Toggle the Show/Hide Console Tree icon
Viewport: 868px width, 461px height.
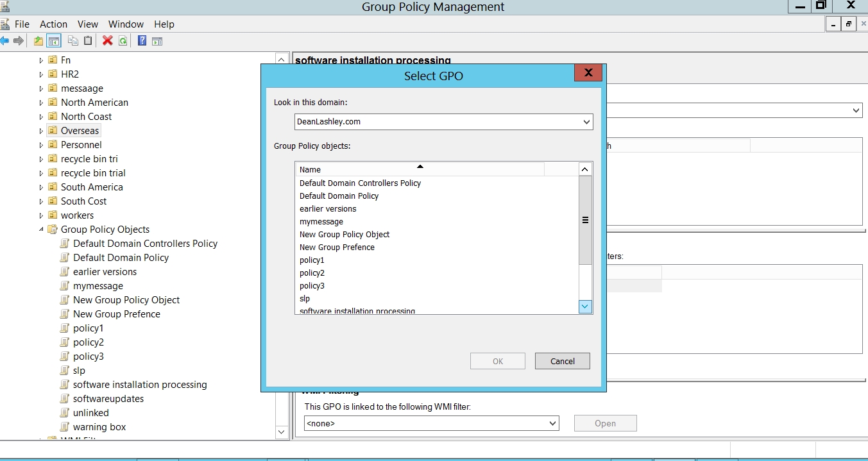54,41
